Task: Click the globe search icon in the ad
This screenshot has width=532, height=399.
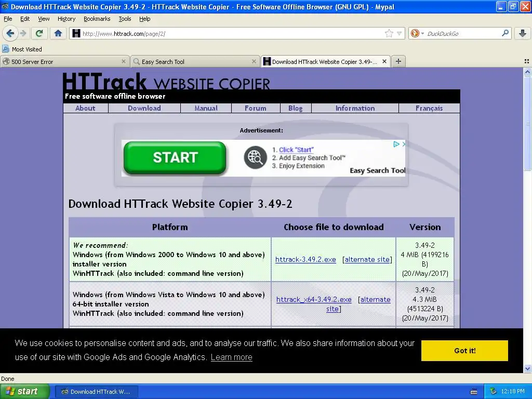Action: point(255,157)
